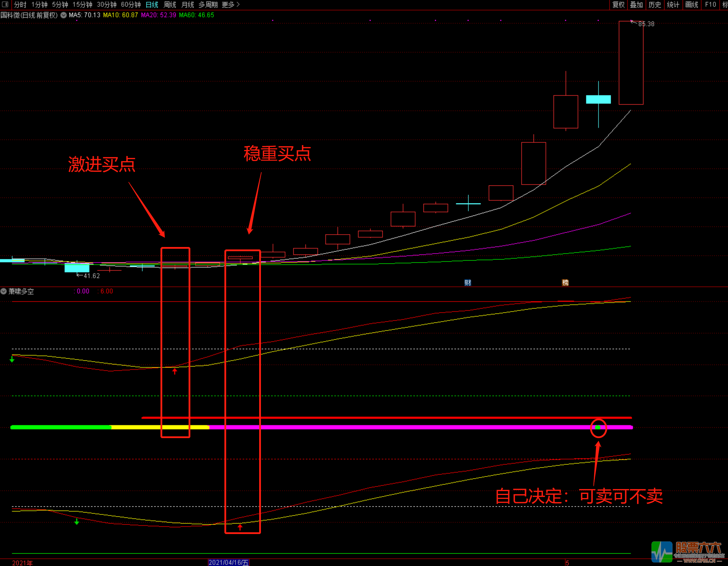
Task: Click the 2021/04/16 date marker on timeline
Action: click(229, 562)
